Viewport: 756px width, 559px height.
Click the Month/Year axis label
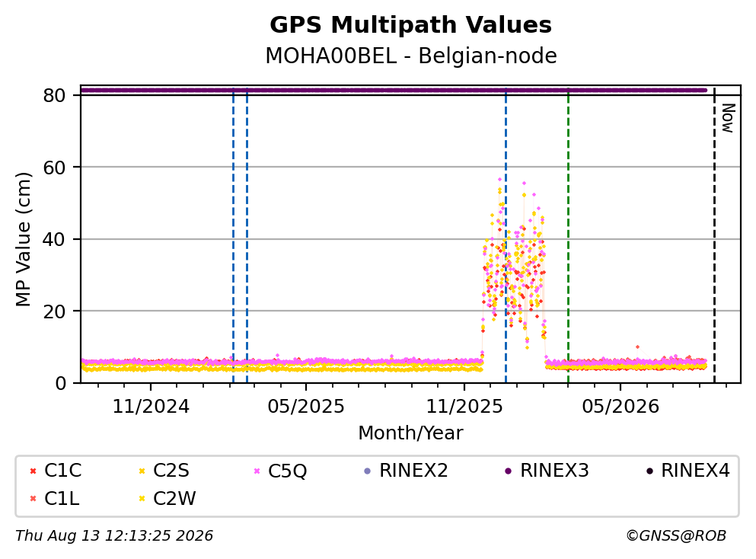coord(410,433)
